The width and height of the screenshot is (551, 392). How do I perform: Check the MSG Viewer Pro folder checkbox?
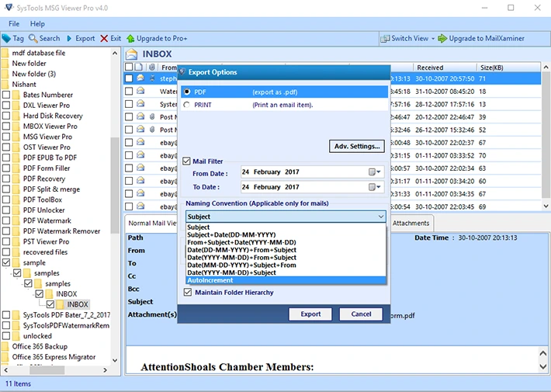pyautogui.click(x=6, y=137)
